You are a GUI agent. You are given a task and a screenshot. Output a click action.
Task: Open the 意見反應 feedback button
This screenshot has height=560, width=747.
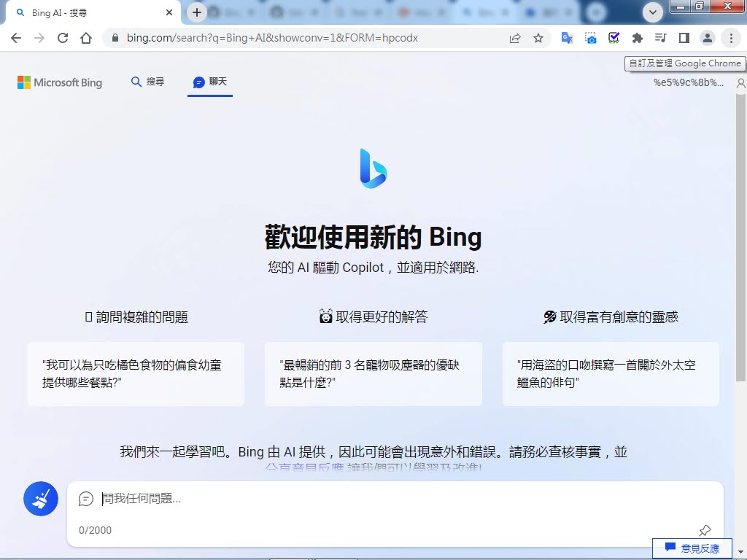(692, 548)
